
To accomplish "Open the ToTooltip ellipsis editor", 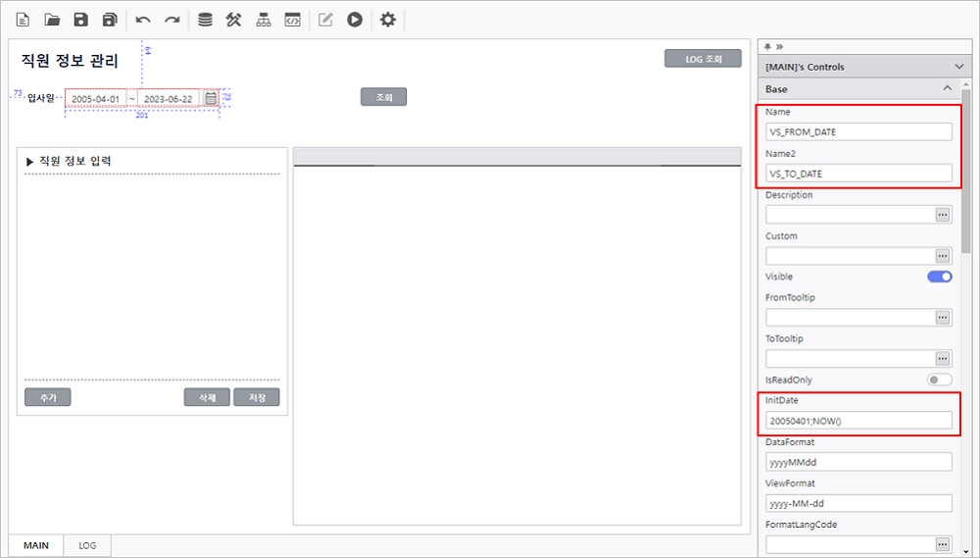I will [942, 359].
